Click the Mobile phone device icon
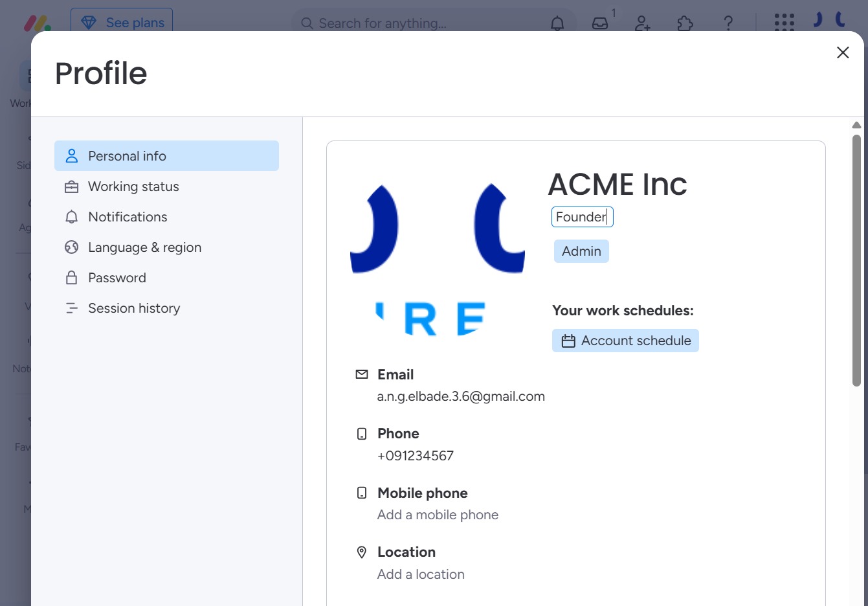The width and height of the screenshot is (868, 606). (x=362, y=493)
